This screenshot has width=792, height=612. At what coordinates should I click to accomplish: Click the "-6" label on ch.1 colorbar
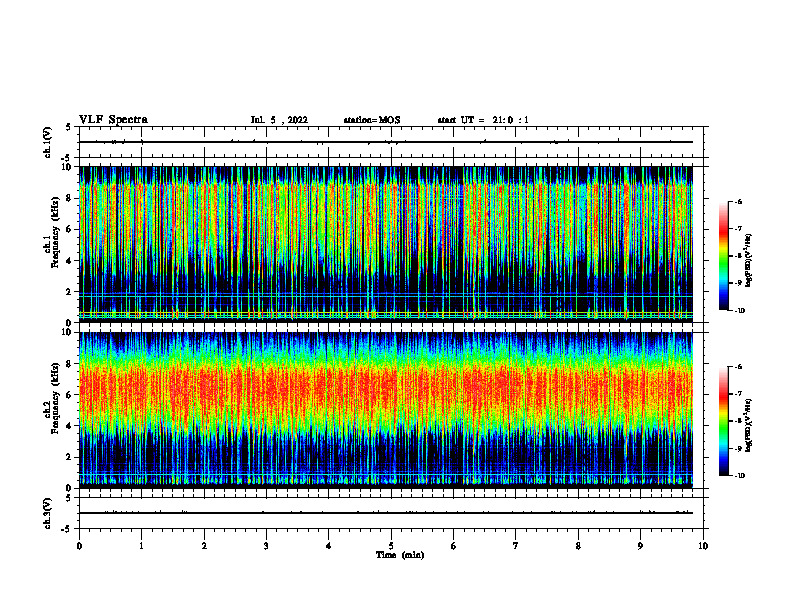[x=738, y=202]
